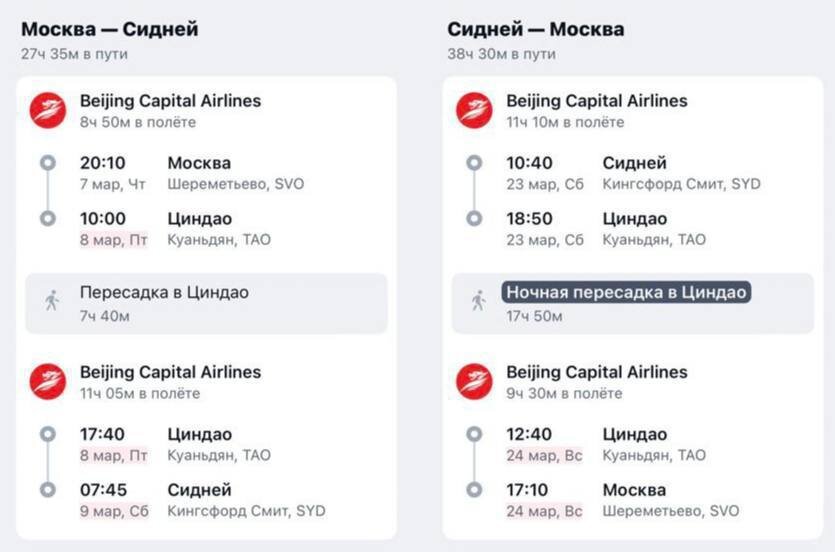835x552 pixels.
Task: Click the 38ч 30м в пути duration text
Action: pos(502,54)
